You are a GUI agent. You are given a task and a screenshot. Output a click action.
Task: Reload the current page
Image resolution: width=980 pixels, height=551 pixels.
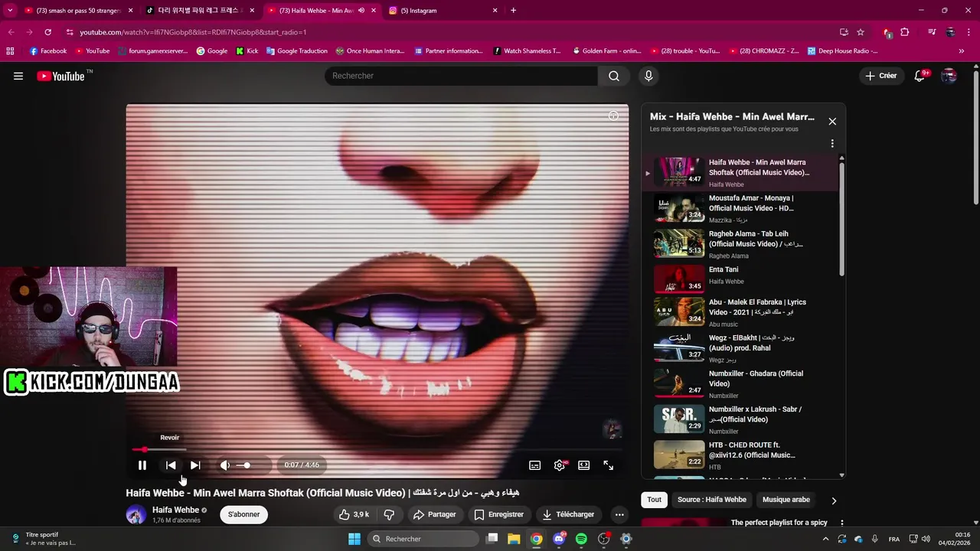click(47, 32)
